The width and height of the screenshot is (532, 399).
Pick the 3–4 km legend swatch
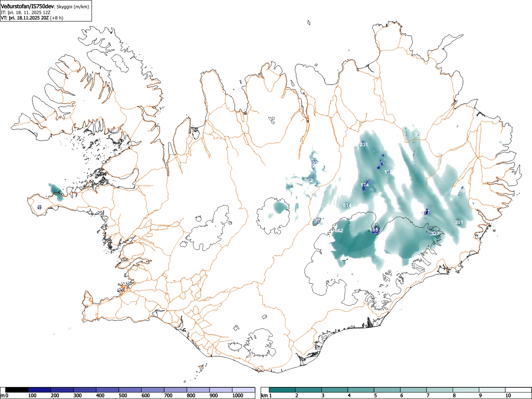335,390
